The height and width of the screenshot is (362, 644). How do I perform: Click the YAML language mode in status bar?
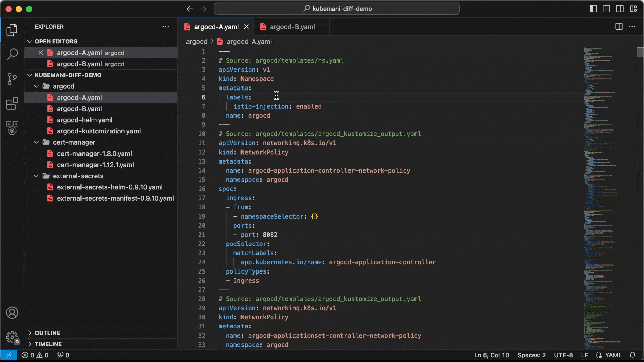[x=613, y=355]
